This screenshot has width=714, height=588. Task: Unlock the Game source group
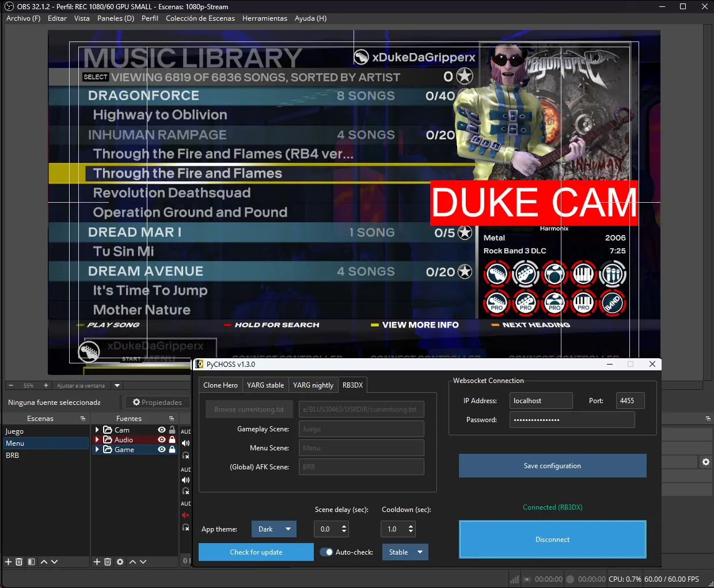click(172, 449)
